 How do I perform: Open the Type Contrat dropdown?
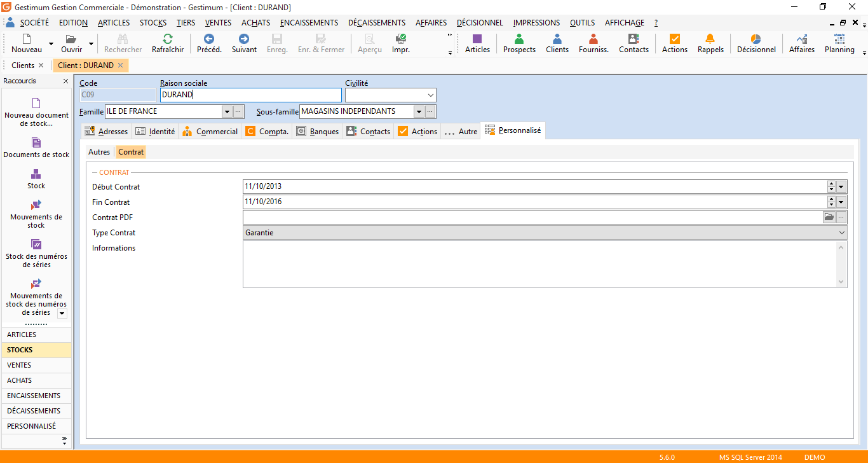(x=842, y=233)
